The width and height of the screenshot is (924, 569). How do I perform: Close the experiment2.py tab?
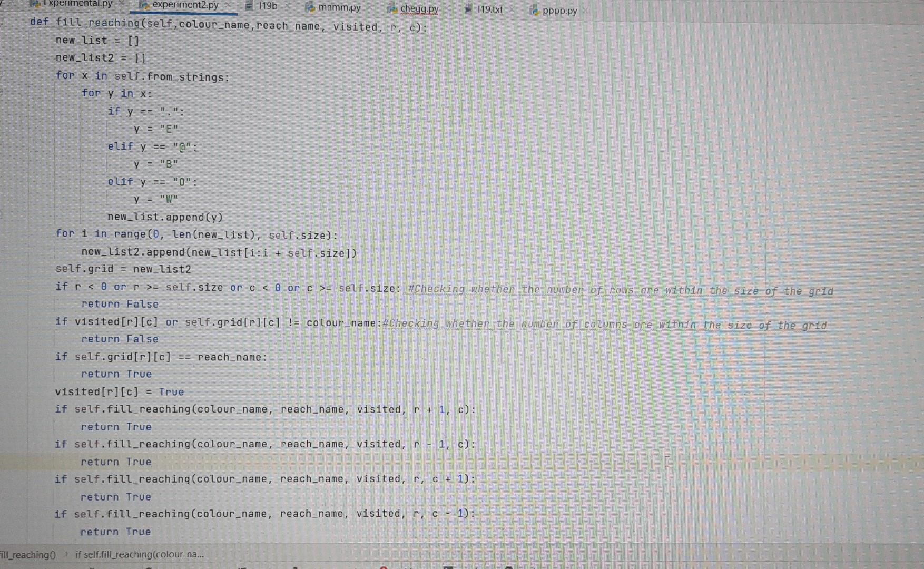[228, 6]
